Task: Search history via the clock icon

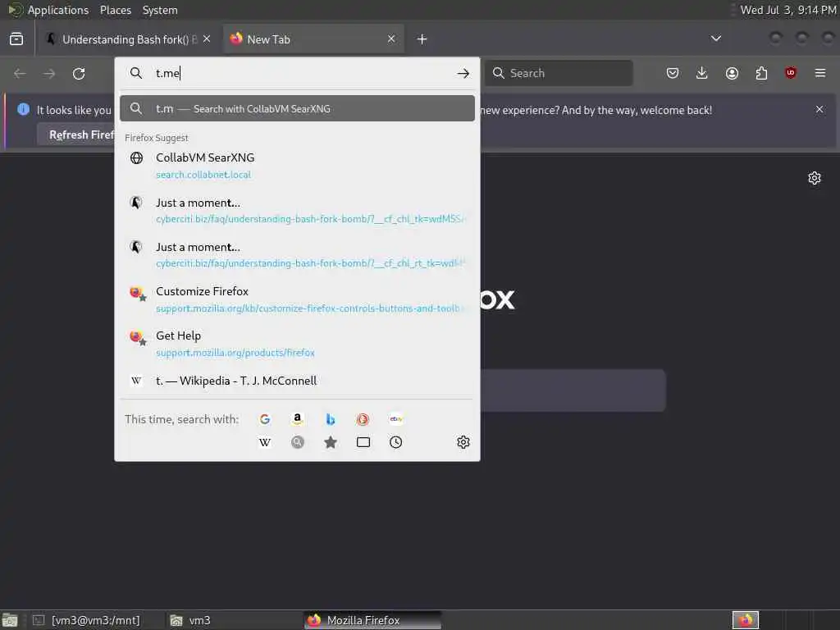Action: (x=396, y=442)
